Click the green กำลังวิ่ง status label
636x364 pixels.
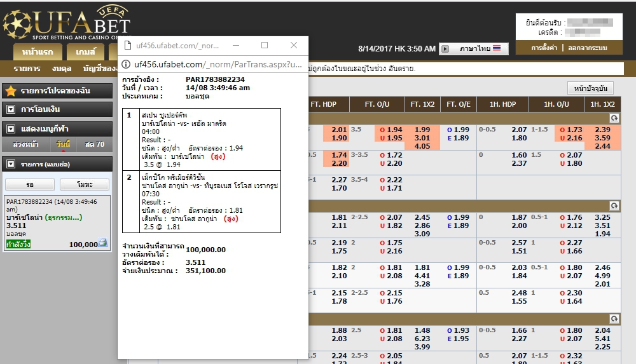[x=18, y=245]
